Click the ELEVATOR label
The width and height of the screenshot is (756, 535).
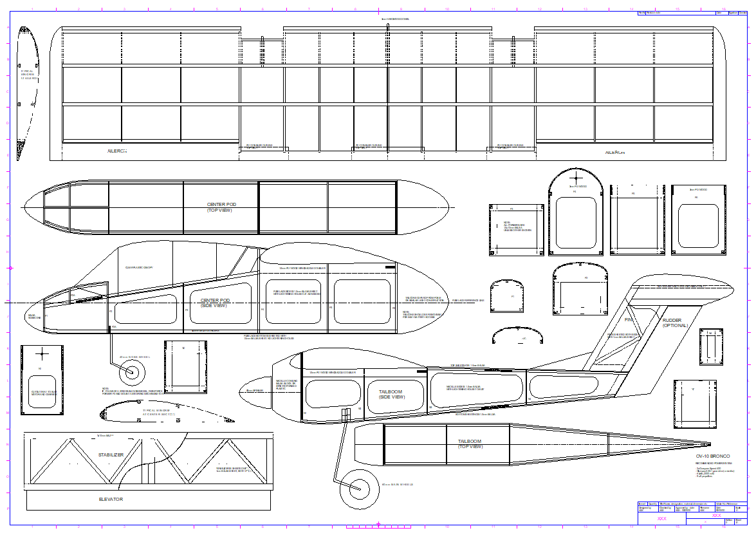pos(111,500)
